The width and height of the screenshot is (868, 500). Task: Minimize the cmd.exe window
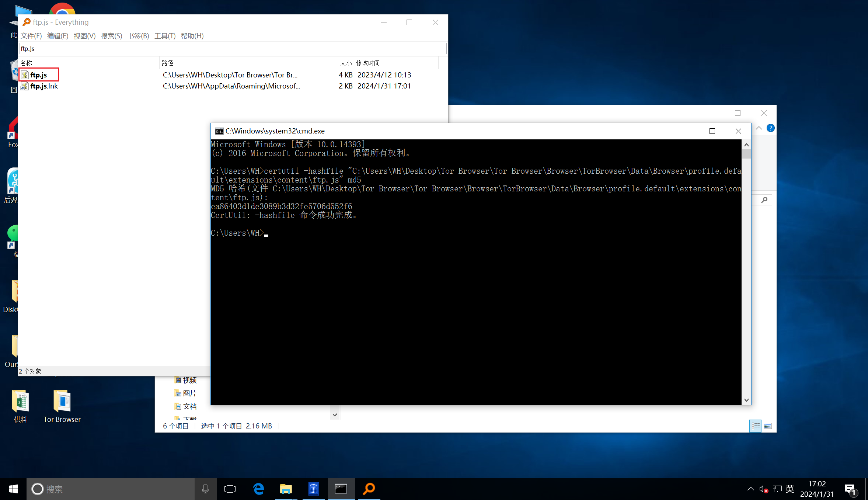tap(687, 131)
